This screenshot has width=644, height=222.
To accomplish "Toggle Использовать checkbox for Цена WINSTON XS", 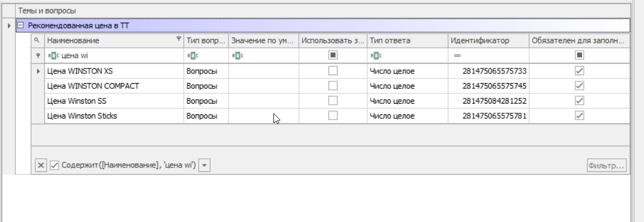I will coord(333,71).
